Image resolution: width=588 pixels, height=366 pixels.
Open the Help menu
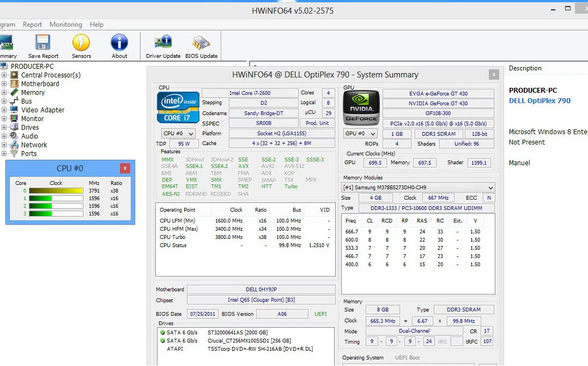tap(96, 25)
